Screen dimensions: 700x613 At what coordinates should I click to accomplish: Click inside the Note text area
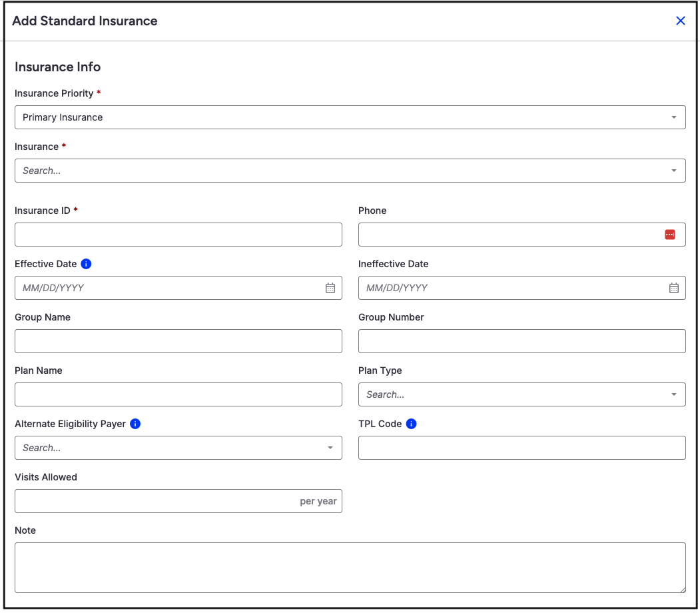pos(350,567)
